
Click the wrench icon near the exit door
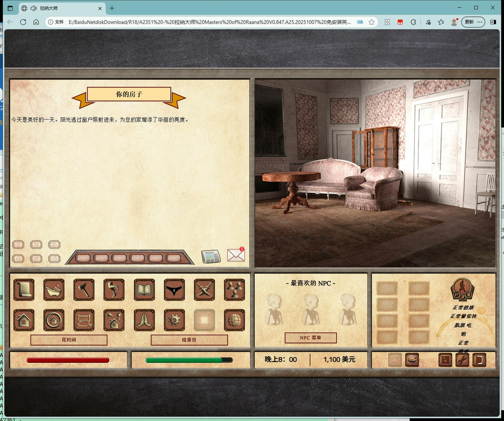pyautogui.click(x=462, y=360)
